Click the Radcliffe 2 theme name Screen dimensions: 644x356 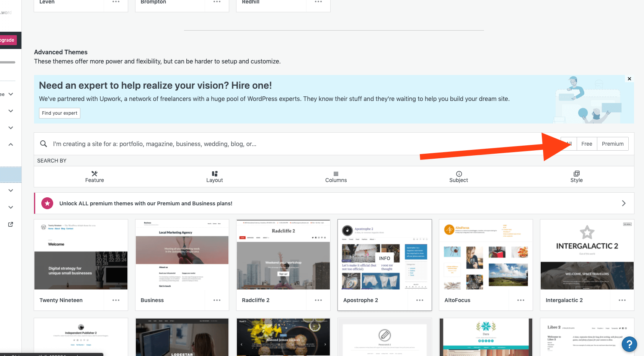pyautogui.click(x=256, y=300)
